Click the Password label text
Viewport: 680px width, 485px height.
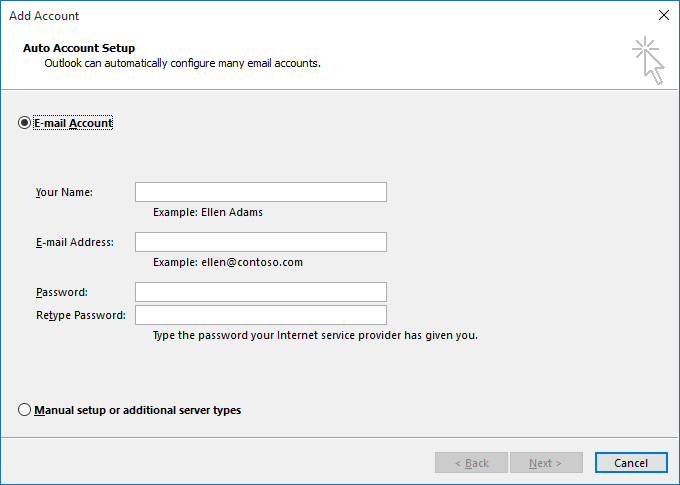(x=62, y=292)
